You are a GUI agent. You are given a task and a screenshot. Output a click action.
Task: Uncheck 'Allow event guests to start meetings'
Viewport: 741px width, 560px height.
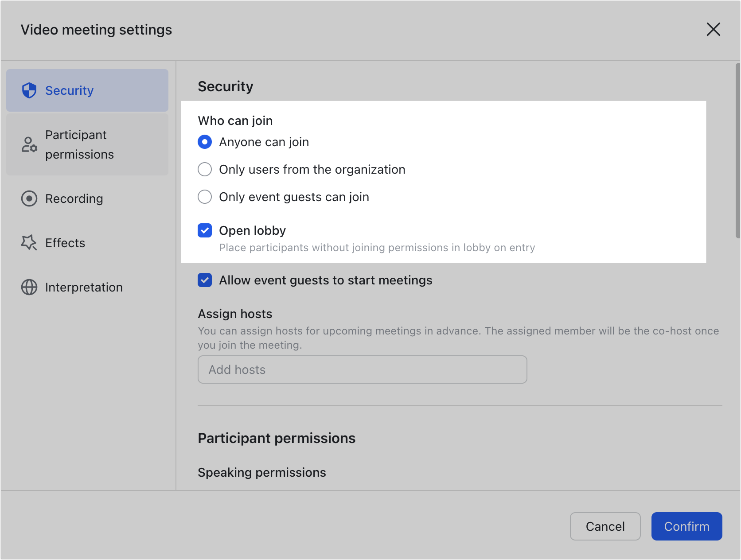click(x=205, y=280)
